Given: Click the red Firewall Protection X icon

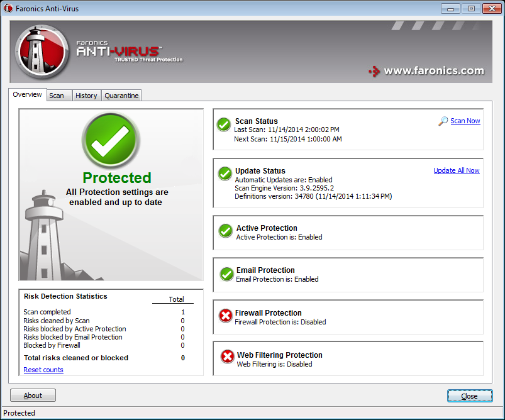Looking at the screenshot, I should tap(225, 316).
